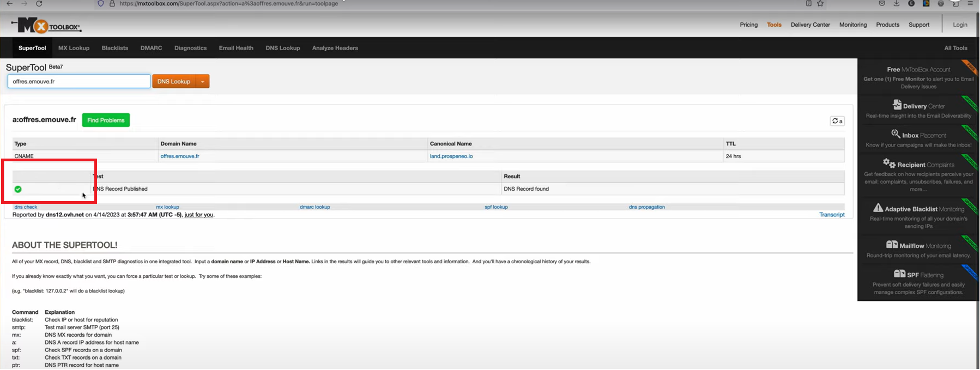Open the SPF Flattening sidebar card
This screenshot has height=370, width=980.
click(918, 282)
